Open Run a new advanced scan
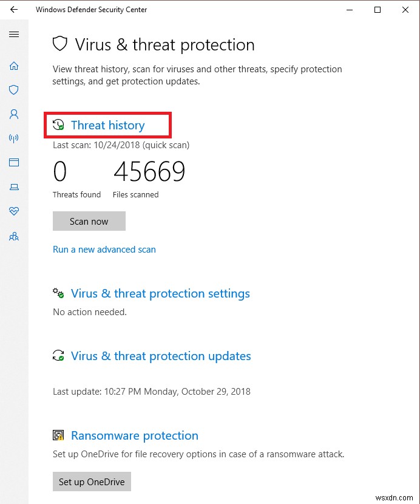420x504 pixels. 104,249
